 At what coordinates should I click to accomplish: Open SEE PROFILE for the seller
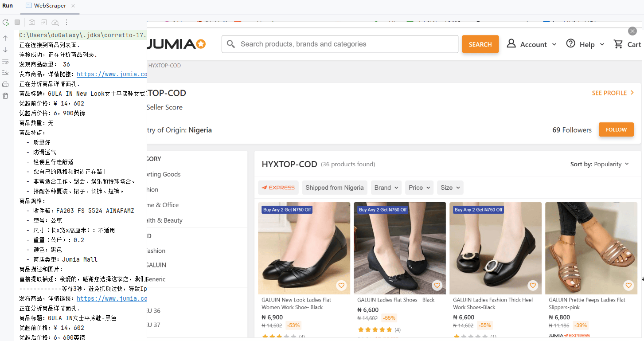click(610, 93)
